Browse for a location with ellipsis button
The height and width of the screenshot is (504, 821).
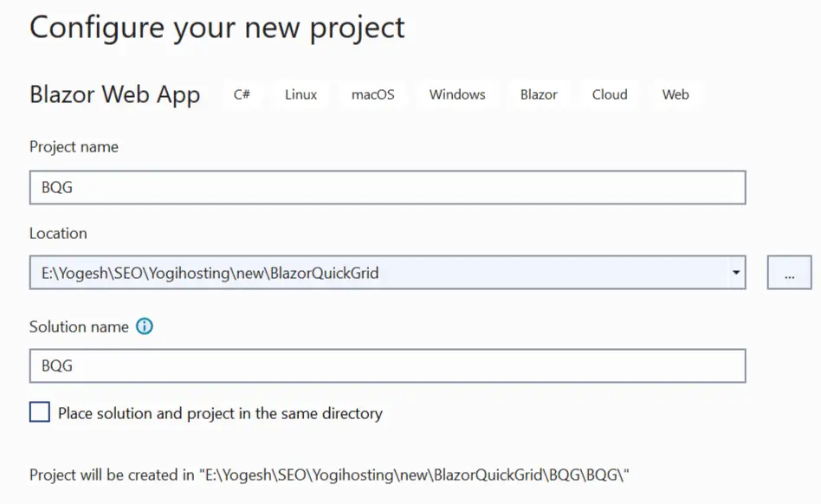click(789, 273)
